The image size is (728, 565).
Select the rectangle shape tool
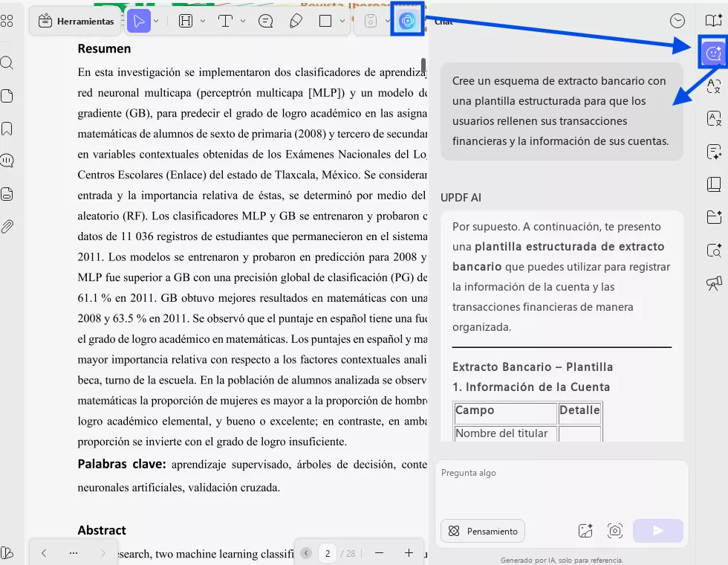(x=325, y=21)
